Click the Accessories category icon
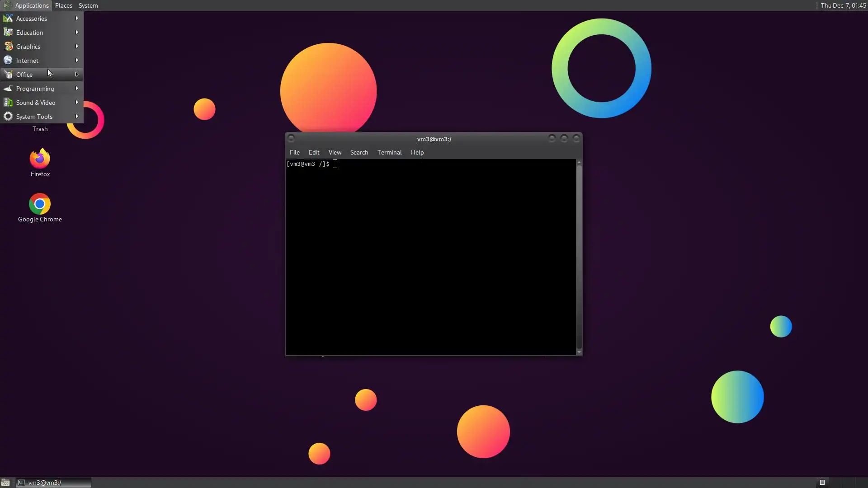The image size is (868, 488). pyautogui.click(x=8, y=19)
